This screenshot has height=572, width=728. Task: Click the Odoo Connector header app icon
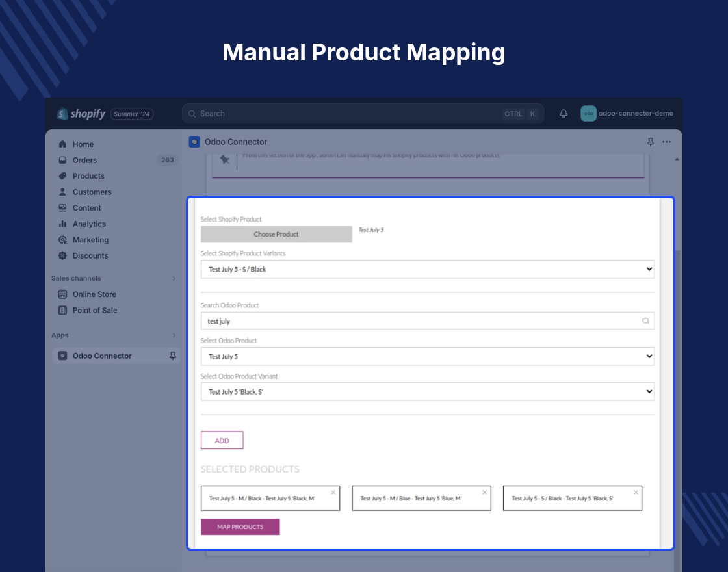[x=194, y=142]
